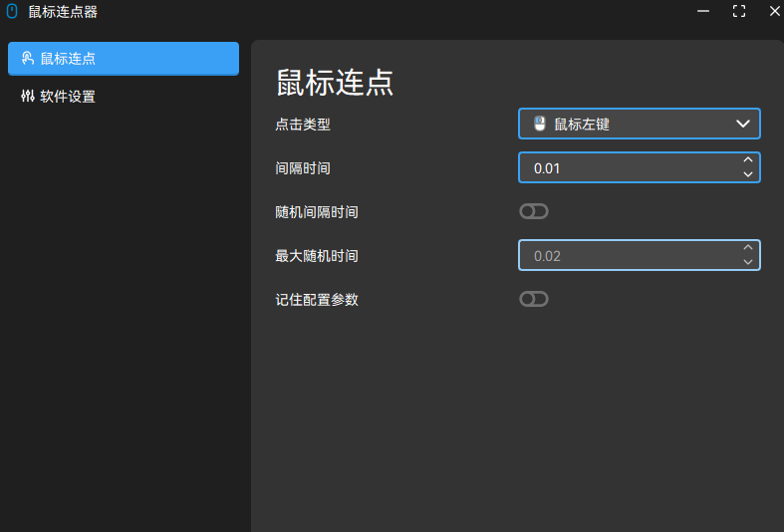Raise 最大随机时间 using up arrow
Viewport: 784px width, 532px height.
click(x=748, y=247)
